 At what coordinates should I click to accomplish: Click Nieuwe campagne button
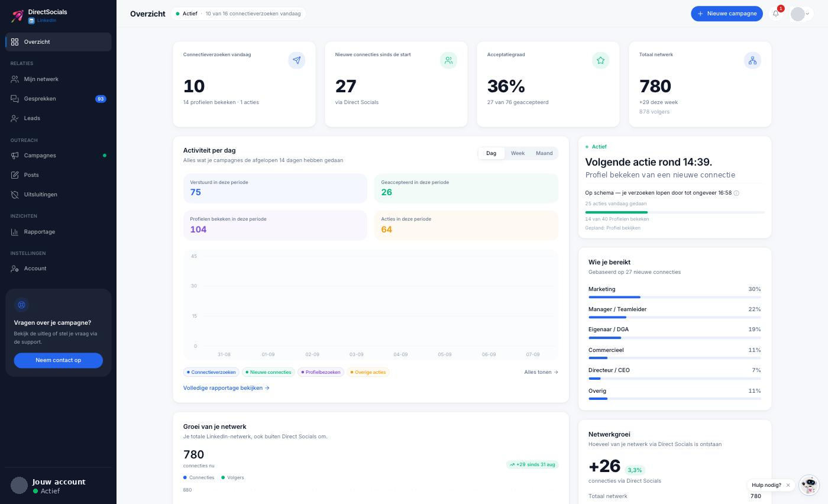coord(727,14)
